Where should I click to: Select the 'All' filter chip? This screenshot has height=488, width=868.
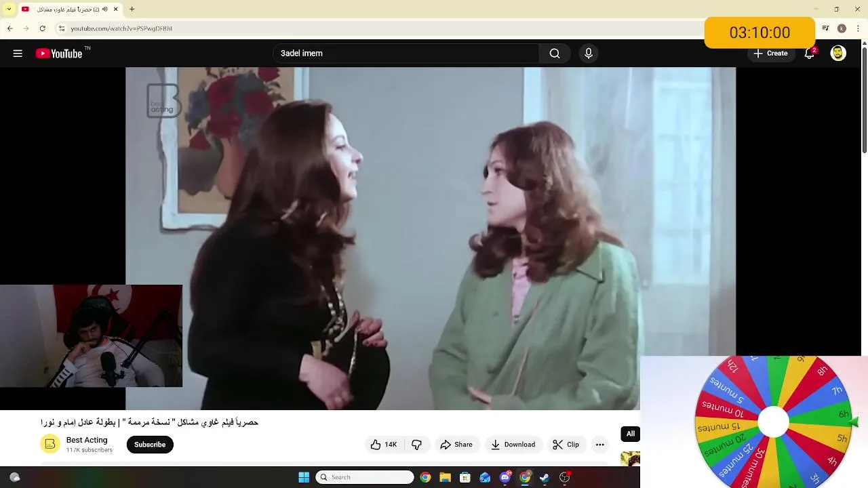[x=631, y=434]
